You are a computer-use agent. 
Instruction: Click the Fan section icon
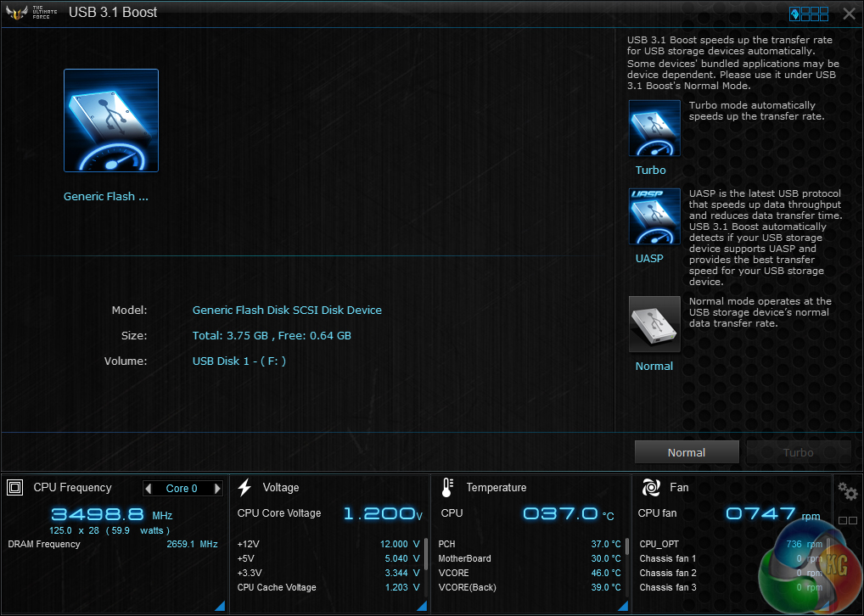tap(651, 487)
